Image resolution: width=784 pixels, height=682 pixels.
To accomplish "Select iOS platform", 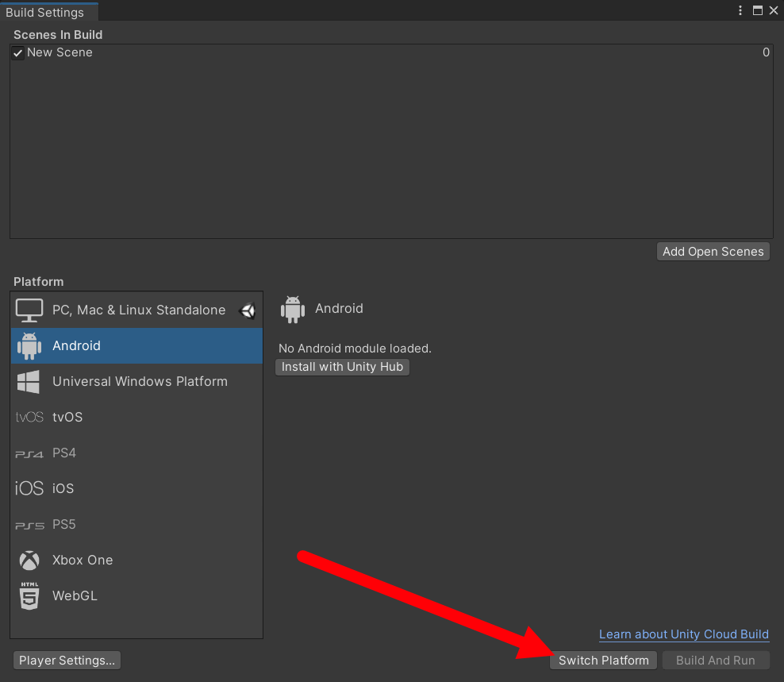I will point(136,488).
